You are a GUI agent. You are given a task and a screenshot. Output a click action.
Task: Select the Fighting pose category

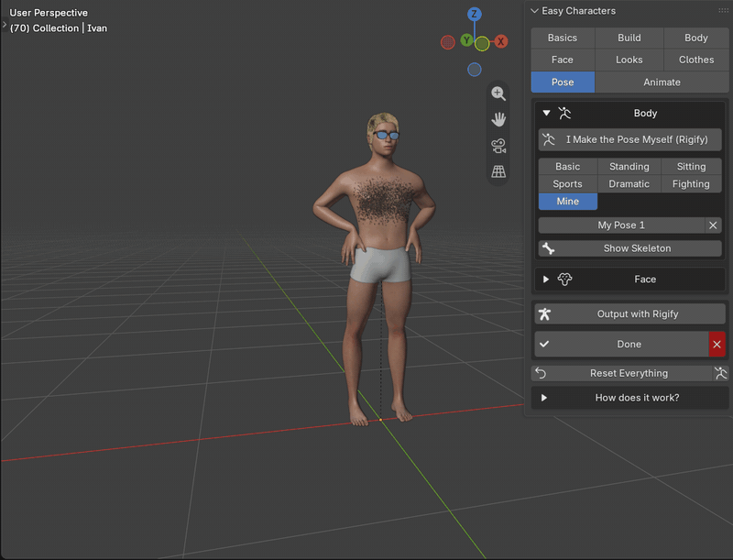coord(691,183)
